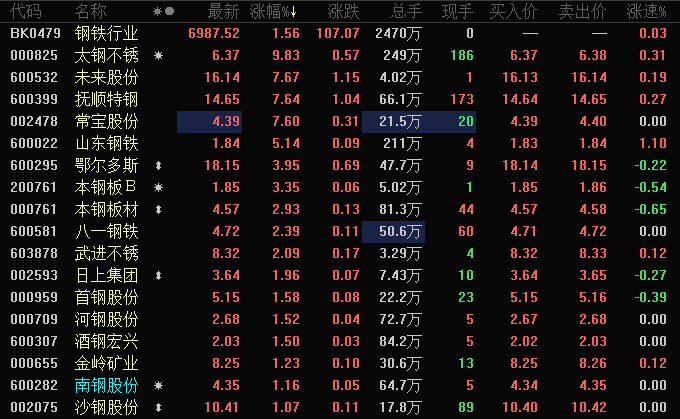The image size is (680, 419).
Task: Select stock name 河钢股份
Action: 106,319
